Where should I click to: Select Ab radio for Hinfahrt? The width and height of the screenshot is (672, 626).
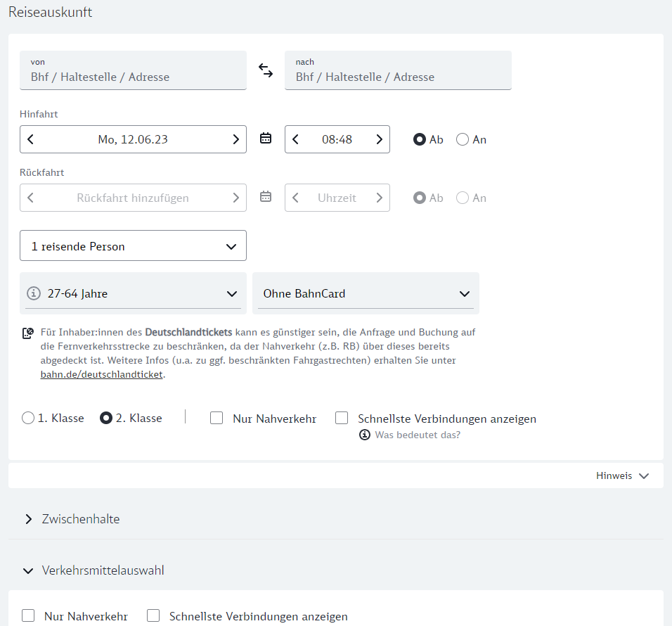click(419, 139)
